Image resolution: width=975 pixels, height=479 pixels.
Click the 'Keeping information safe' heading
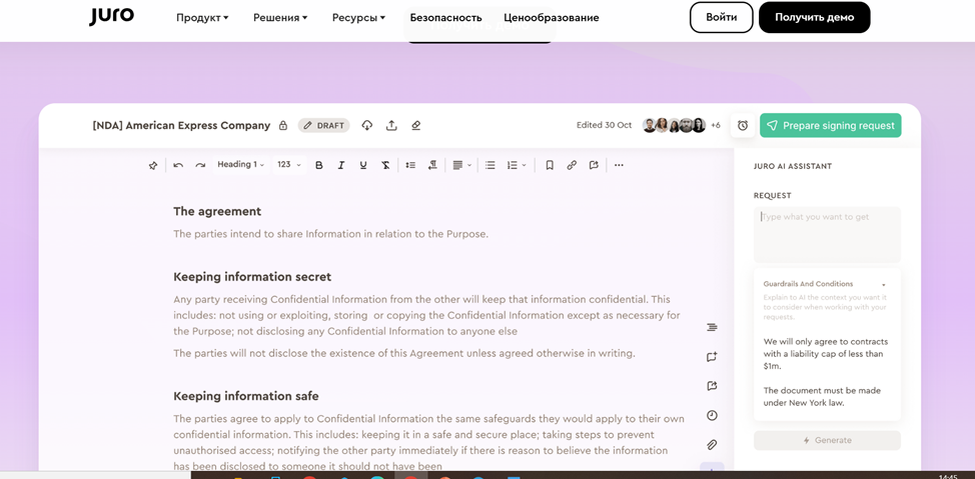tap(246, 396)
